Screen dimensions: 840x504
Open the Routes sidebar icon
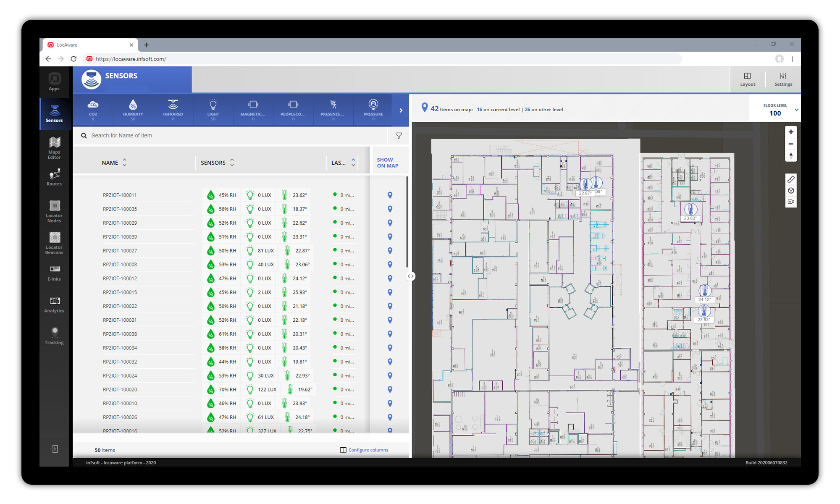pos(54,177)
